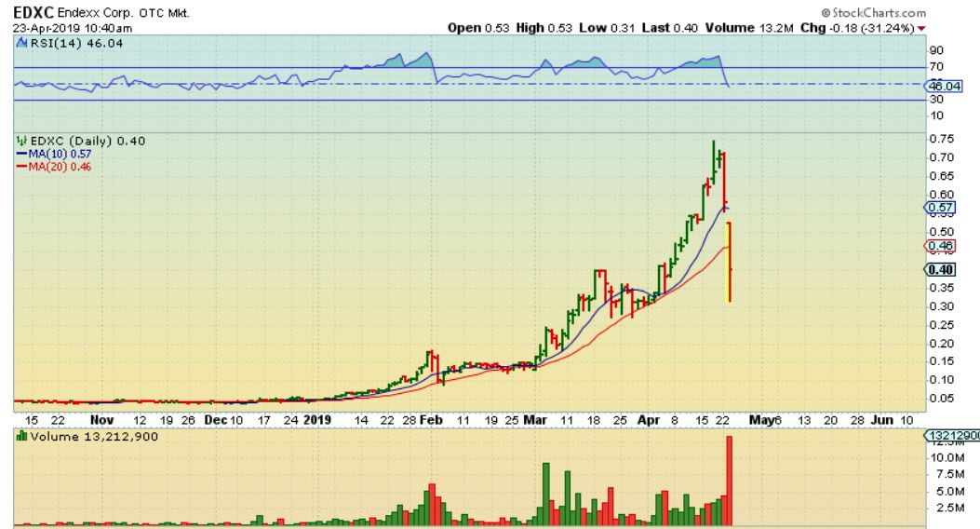Click the 0.25 price axis label
Screen dimensions: 980x529
click(941, 325)
